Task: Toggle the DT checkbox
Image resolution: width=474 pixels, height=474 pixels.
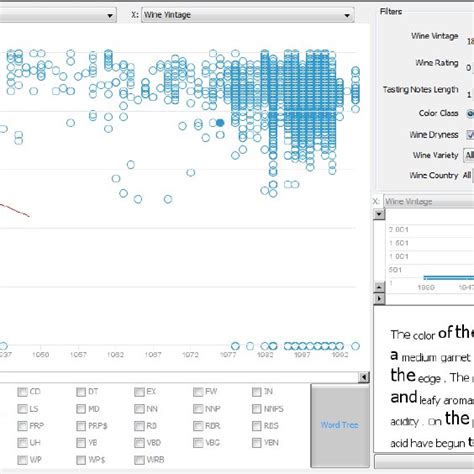Action: click(81, 392)
